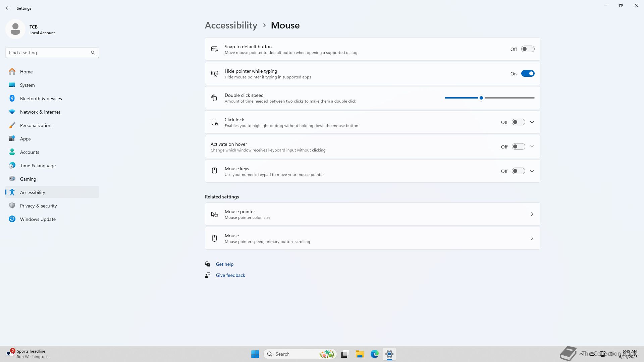
Task: Click the Windows Start button
Action: point(255,354)
